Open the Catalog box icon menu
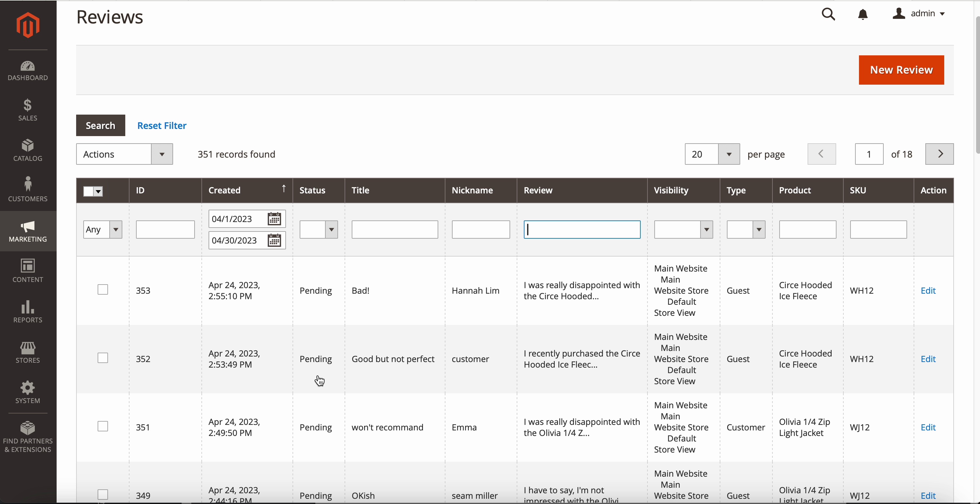The width and height of the screenshot is (980, 504). 28,150
